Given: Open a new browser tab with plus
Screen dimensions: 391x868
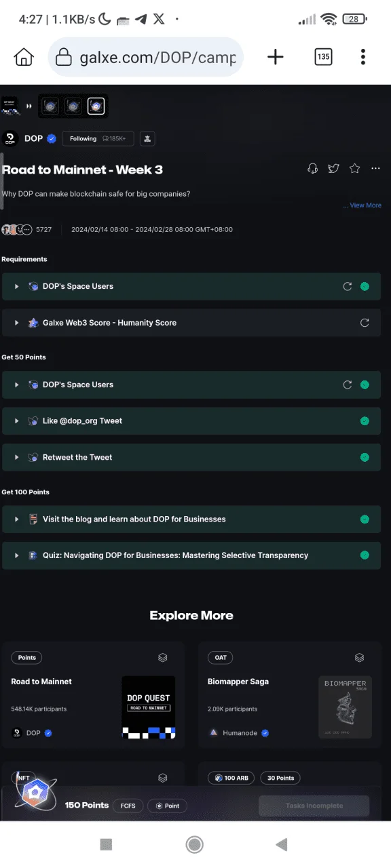Looking at the screenshot, I should pos(276,57).
